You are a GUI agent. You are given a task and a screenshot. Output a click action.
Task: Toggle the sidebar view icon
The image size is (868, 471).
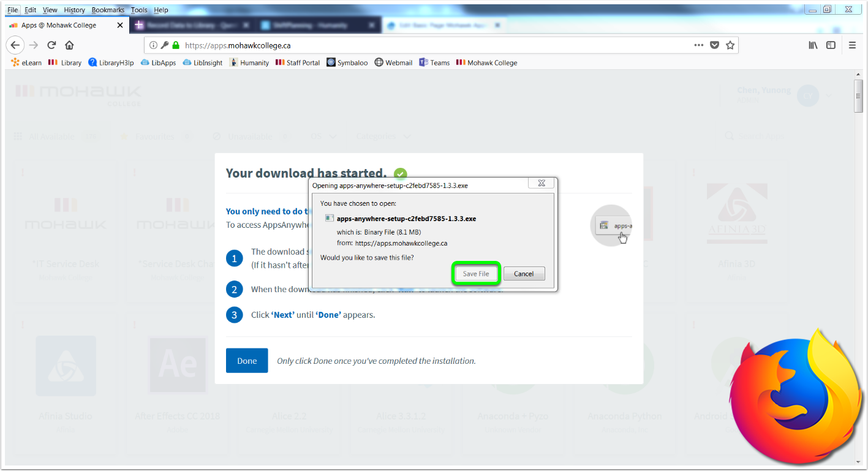click(831, 45)
